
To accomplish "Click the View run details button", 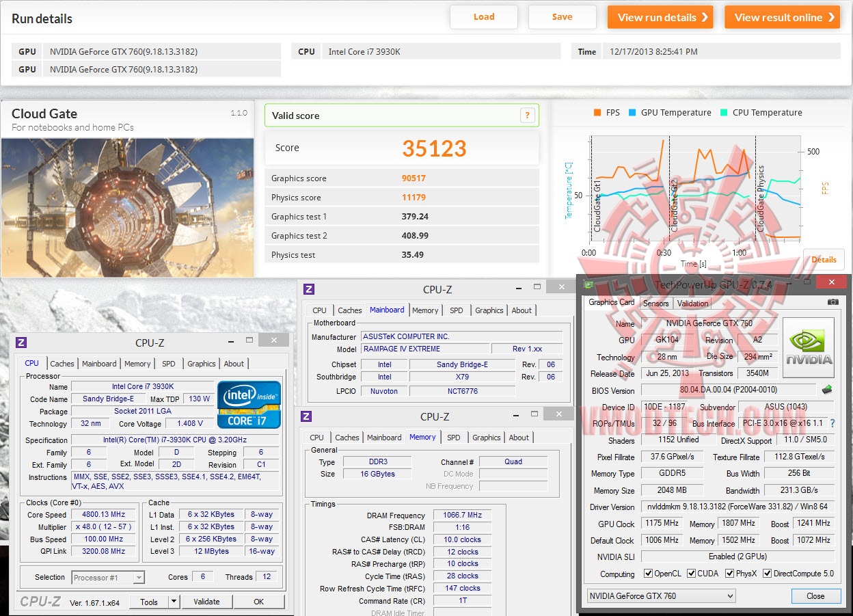I will pos(660,17).
